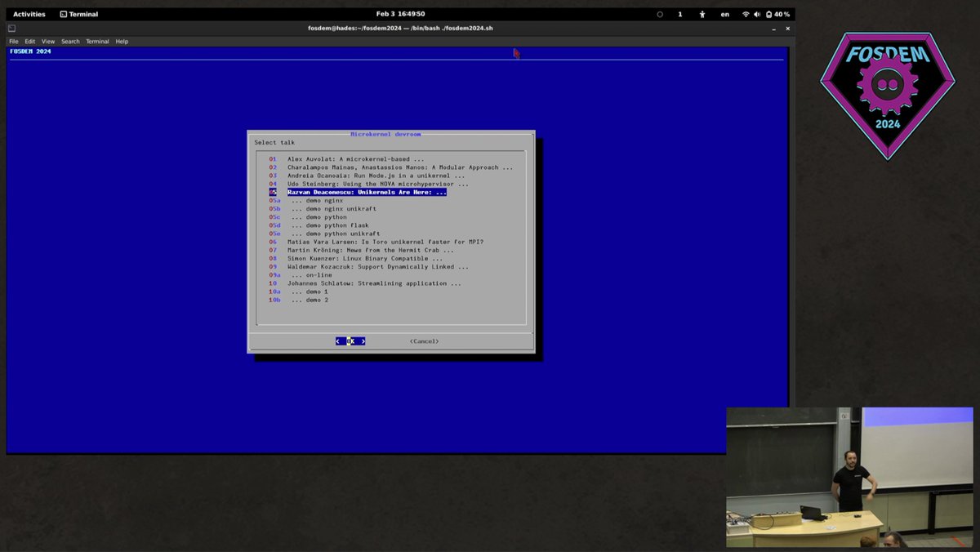Screen dimensions: 980x552
Task: Open the File menu
Action: 13,41
